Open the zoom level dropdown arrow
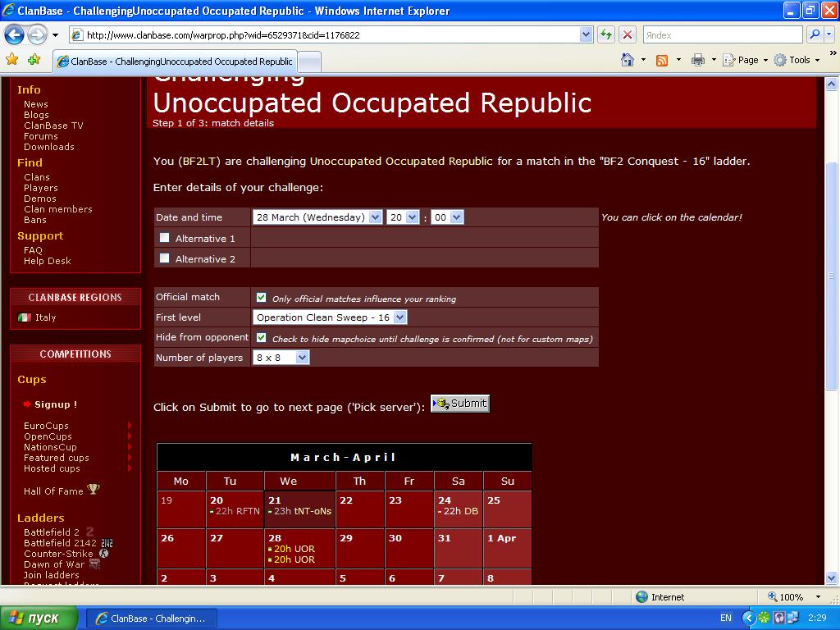This screenshot has height=630, width=840. tap(818, 597)
